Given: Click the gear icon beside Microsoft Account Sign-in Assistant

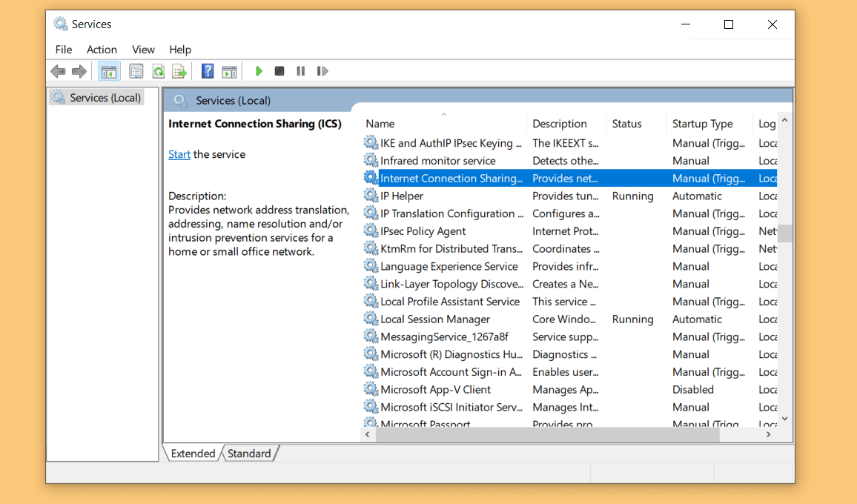Looking at the screenshot, I should 371,372.
